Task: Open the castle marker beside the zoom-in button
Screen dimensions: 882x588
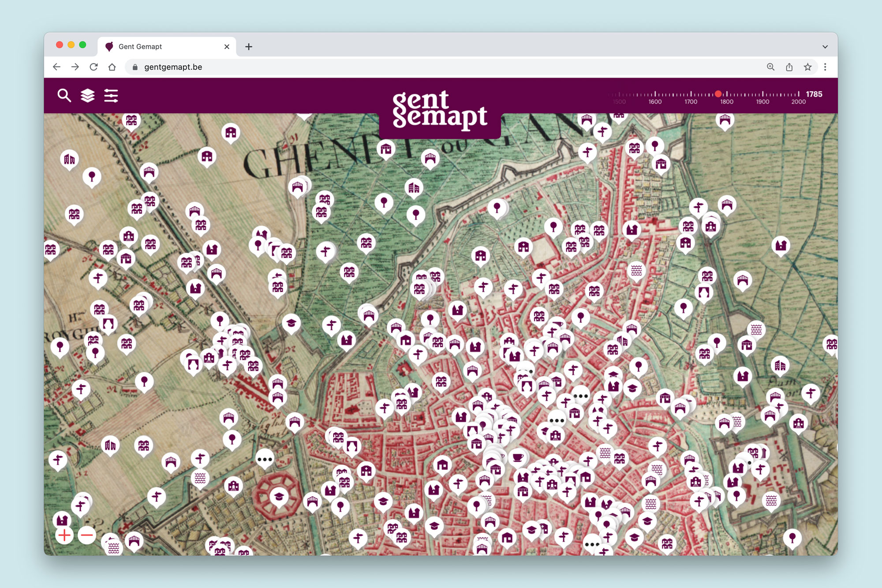Action: [62, 521]
